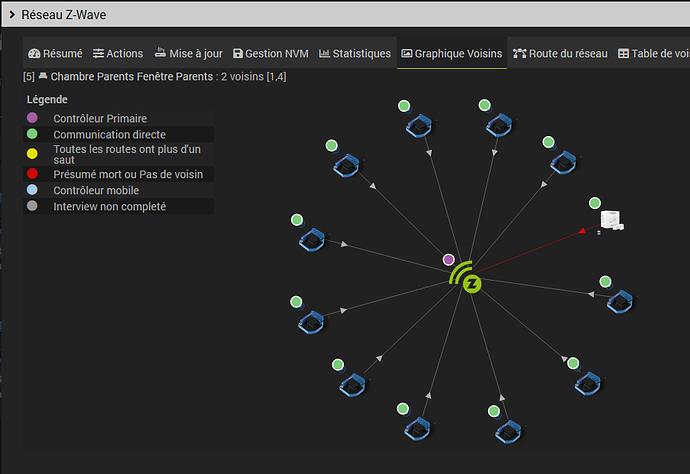This screenshot has width=690, height=474.
Task: Click the Gestion NVM floppy disk icon
Action: (x=238, y=54)
